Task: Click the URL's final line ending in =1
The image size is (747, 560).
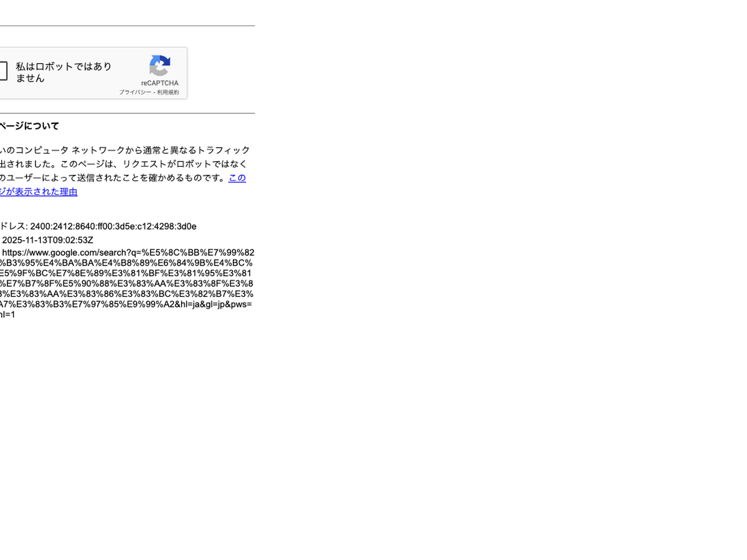Action: pyautogui.click(x=7, y=315)
